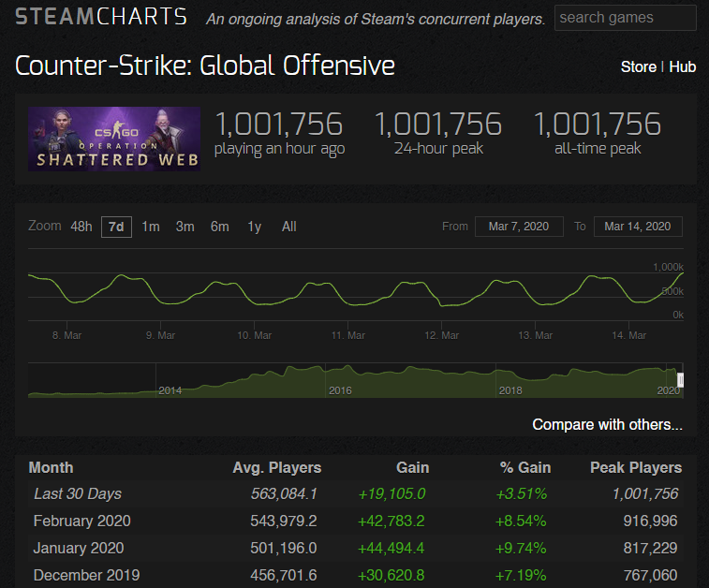709x588 pixels.
Task: Edit the From date field Mar 7, 2020
Action: click(519, 227)
